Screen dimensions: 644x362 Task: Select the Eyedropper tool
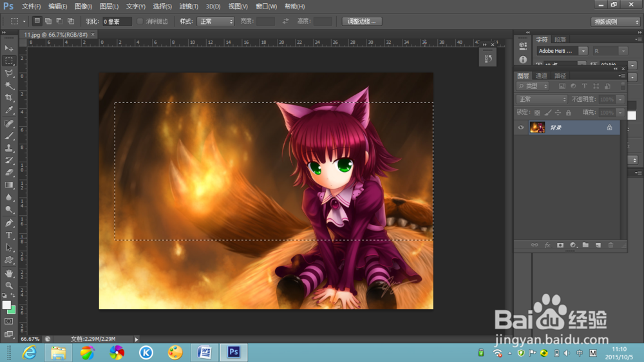tap(8, 110)
